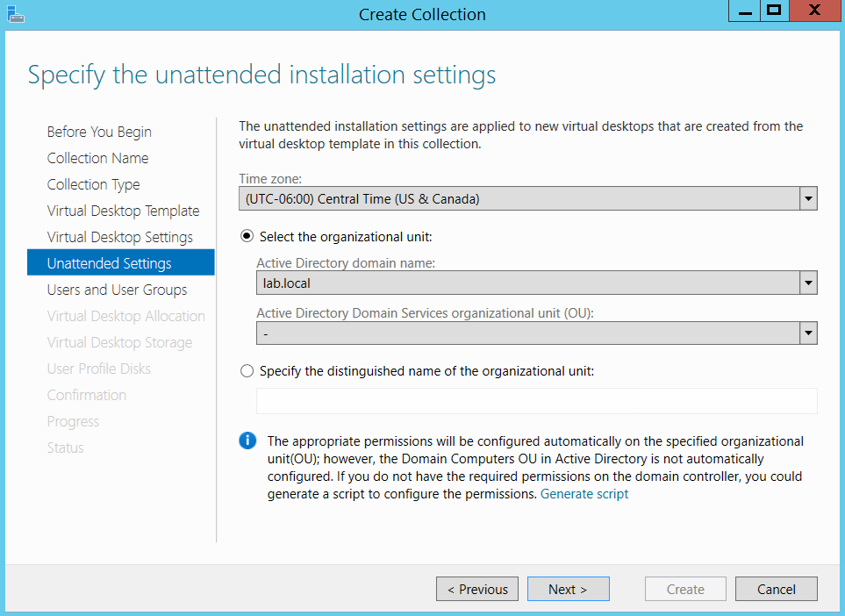
Task: Click the distinguished name text field
Action: [x=536, y=401]
